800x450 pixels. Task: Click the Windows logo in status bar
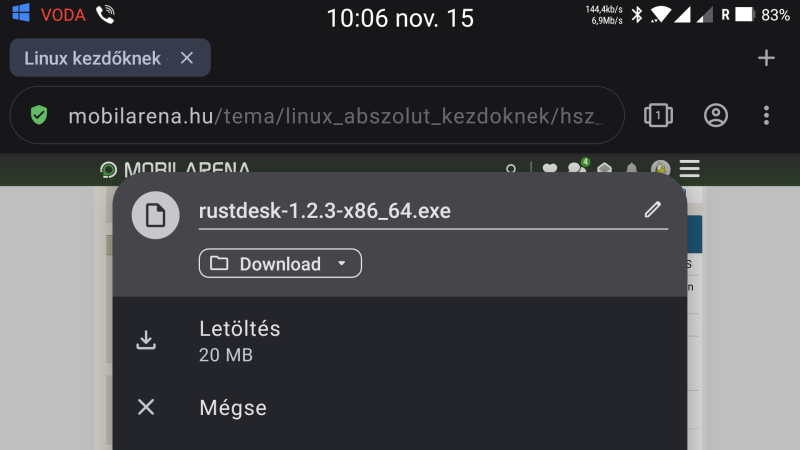coord(21,13)
